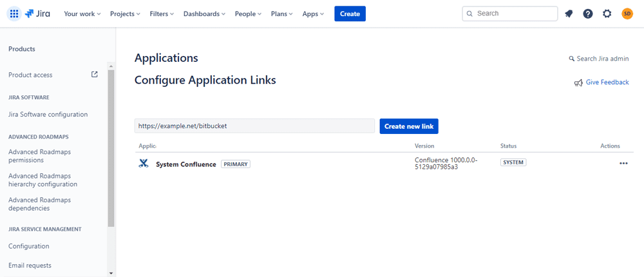
Task: Open the Apps menu
Action: 313,14
